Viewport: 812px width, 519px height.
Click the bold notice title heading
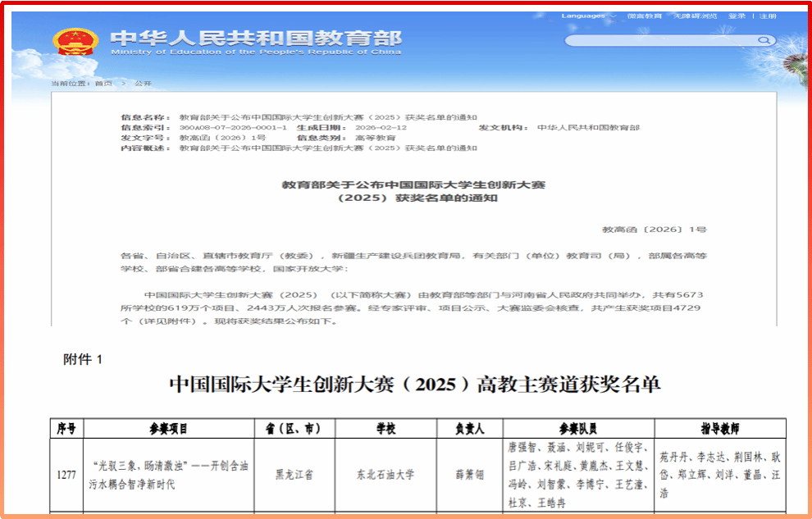413,191
